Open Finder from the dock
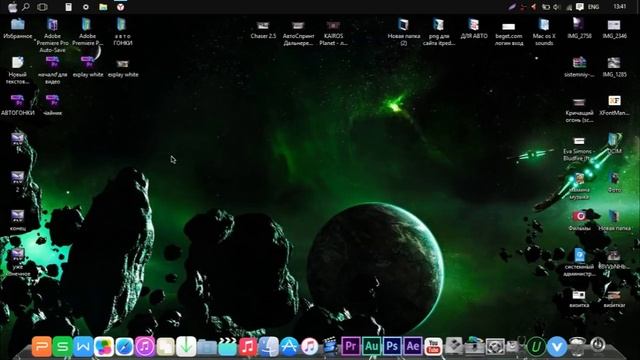This screenshot has height=360, width=640. tap(269, 347)
